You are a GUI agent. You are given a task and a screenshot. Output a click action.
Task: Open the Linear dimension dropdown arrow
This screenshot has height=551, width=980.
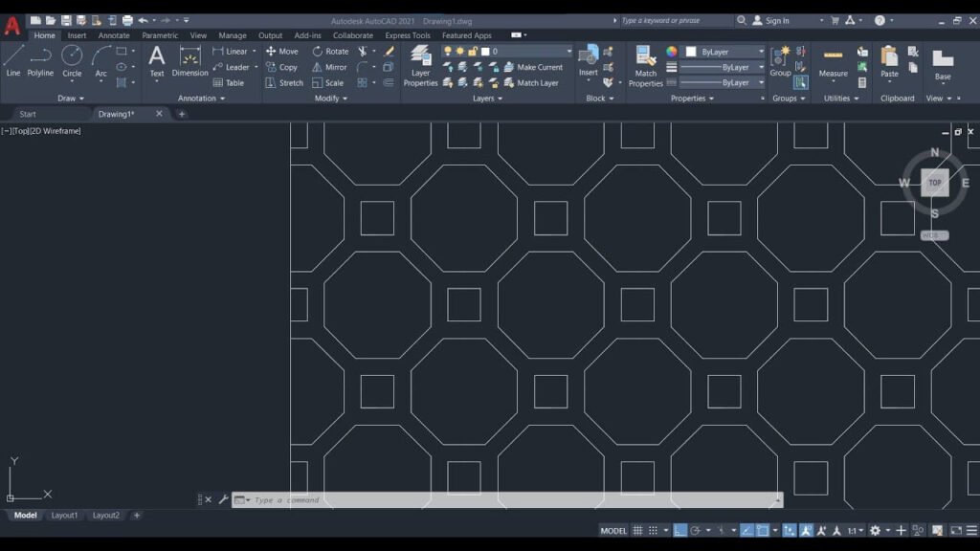(x=255, y=52)
